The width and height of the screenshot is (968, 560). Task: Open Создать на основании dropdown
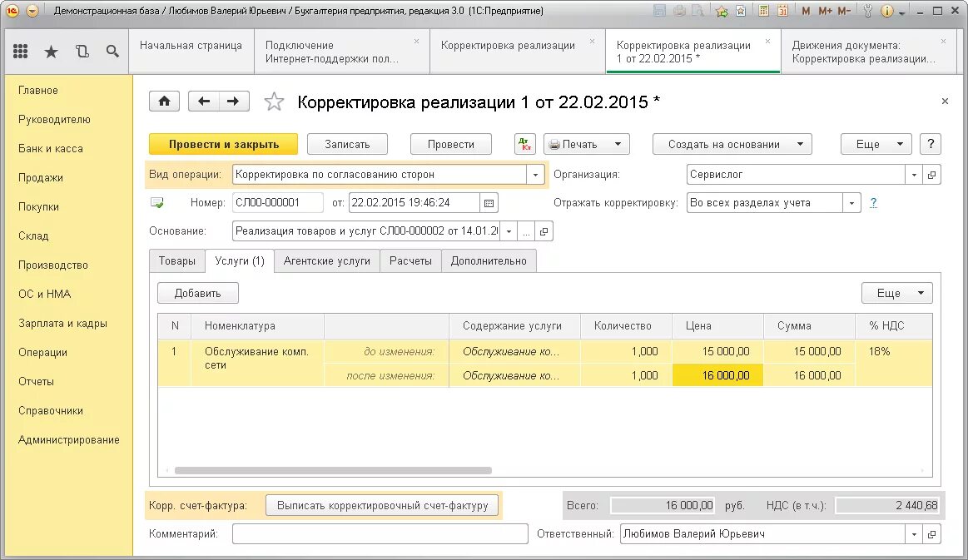click(732, 145)
